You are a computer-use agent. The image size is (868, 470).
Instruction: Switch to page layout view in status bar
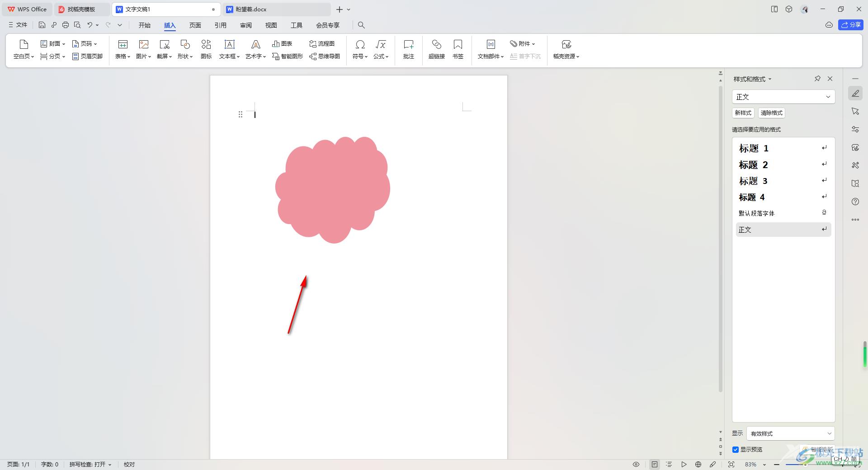tap(655, 465)
